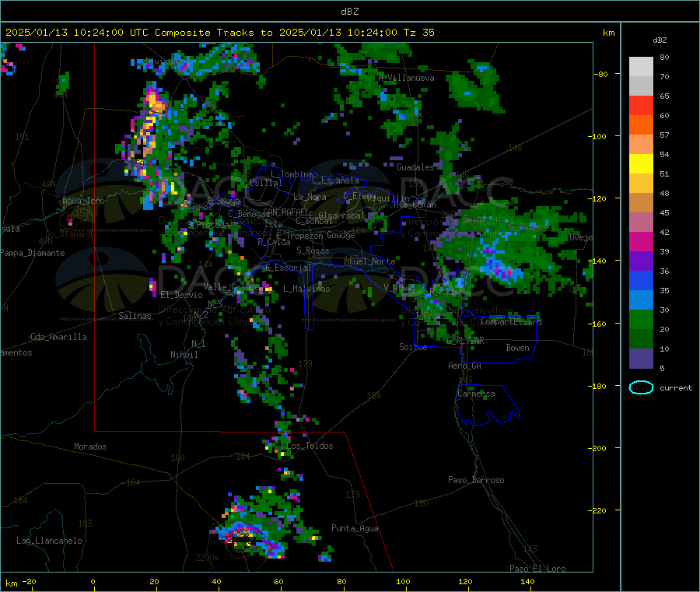700x592 pixels.
Task: Click the 'Atuel_Norte' place label
Action: click(x=369, y=261)
